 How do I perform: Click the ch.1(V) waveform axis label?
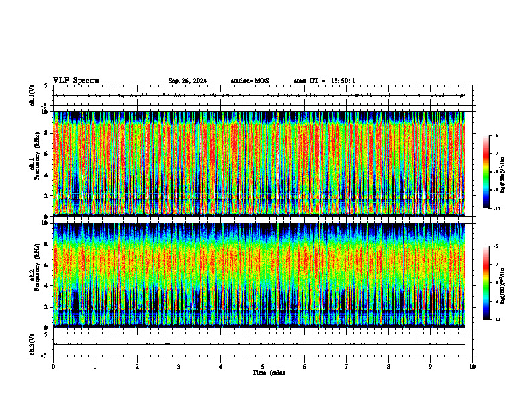click(32, 95)
